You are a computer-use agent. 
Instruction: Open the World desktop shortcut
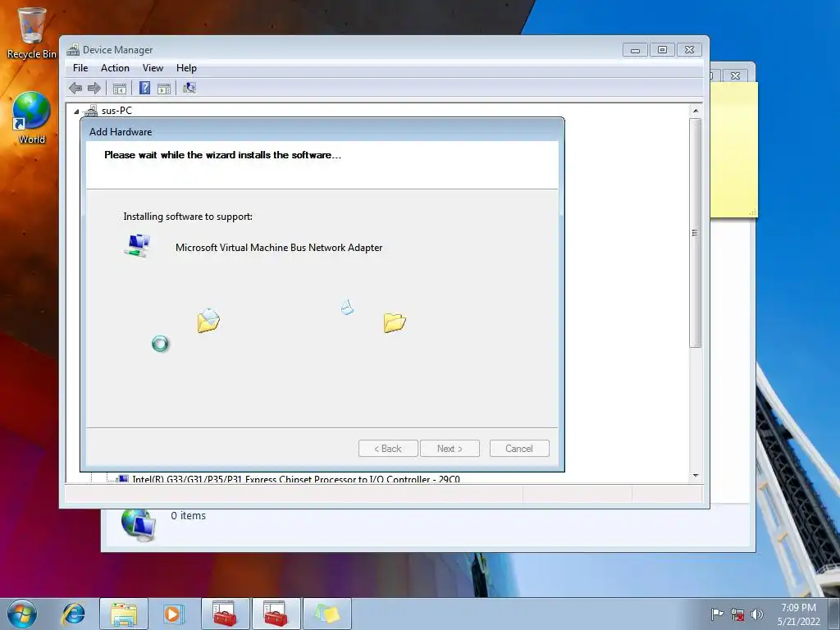click(31, 118)
